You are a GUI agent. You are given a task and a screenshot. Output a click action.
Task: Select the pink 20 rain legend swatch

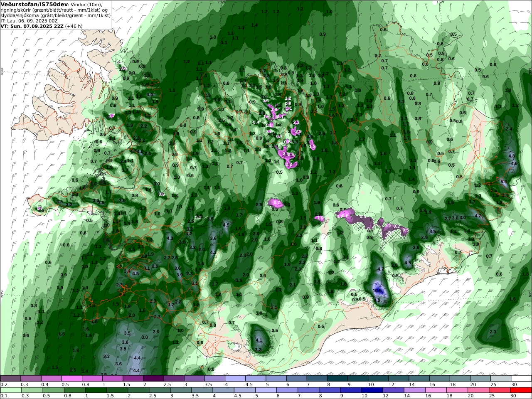[478, 390]
